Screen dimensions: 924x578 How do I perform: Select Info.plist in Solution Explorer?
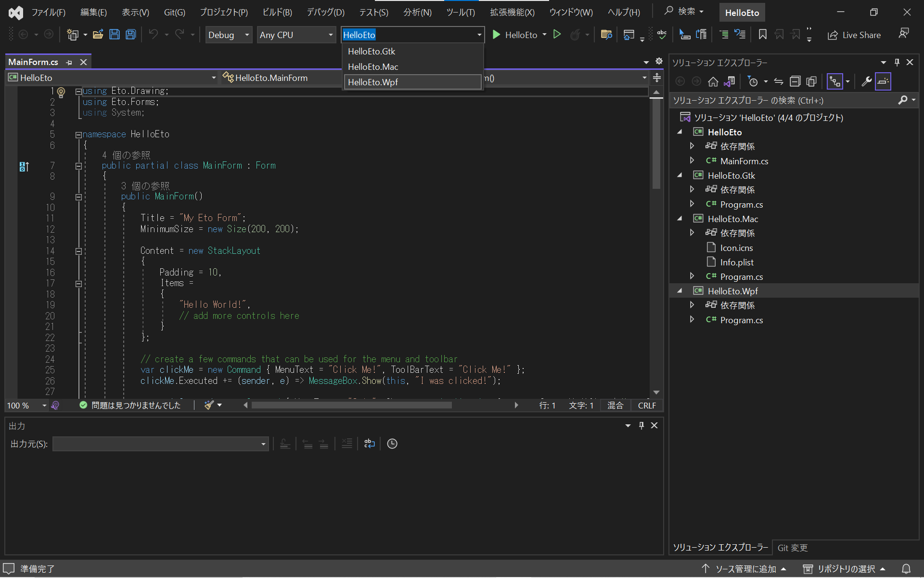pyautogui.click(x=737, y=262)
